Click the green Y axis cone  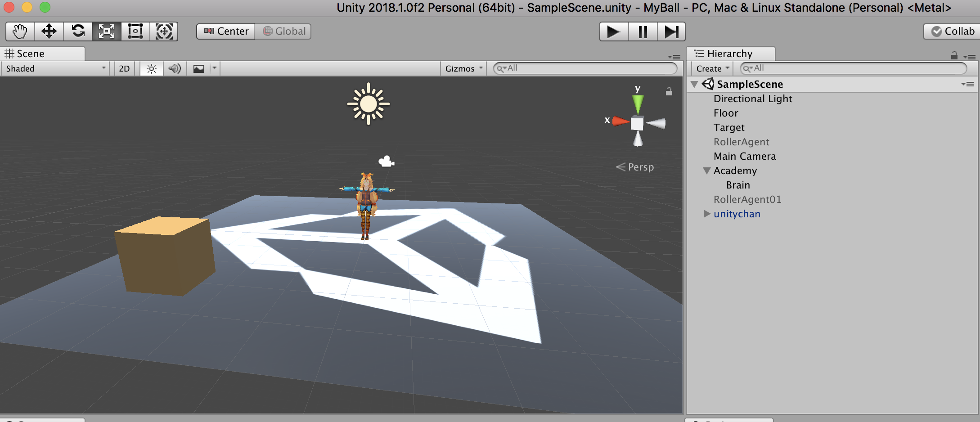[x=638, y=104]
